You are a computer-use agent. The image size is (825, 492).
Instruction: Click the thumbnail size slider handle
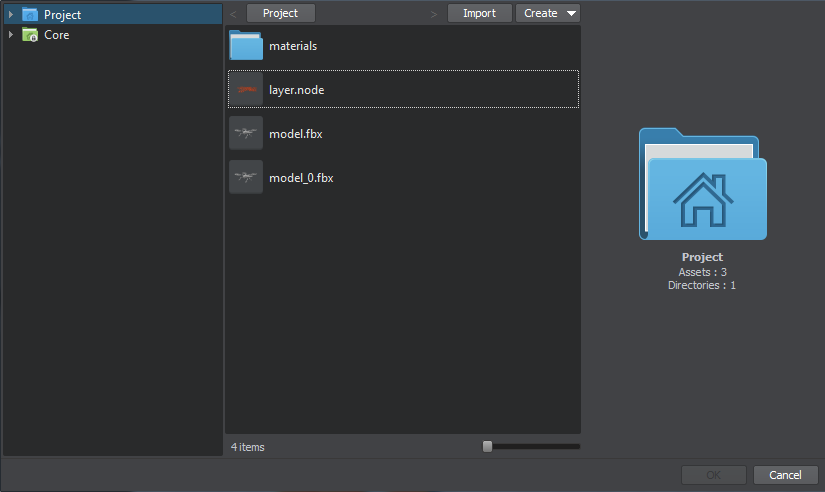point(487,447)
